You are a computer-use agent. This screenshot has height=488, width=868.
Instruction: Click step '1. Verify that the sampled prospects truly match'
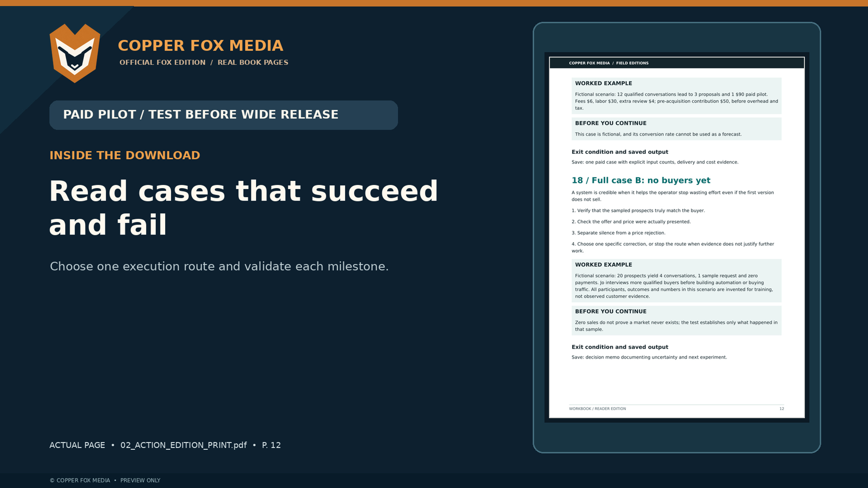point(638,210)
